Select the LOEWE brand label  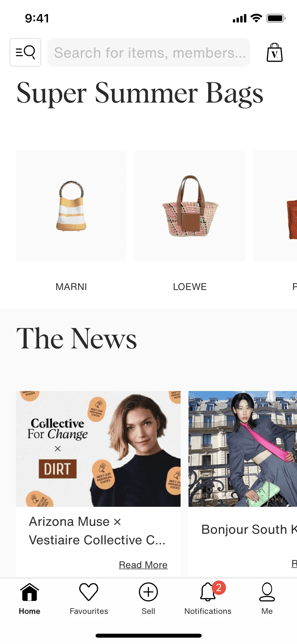[x=190, y=287]
